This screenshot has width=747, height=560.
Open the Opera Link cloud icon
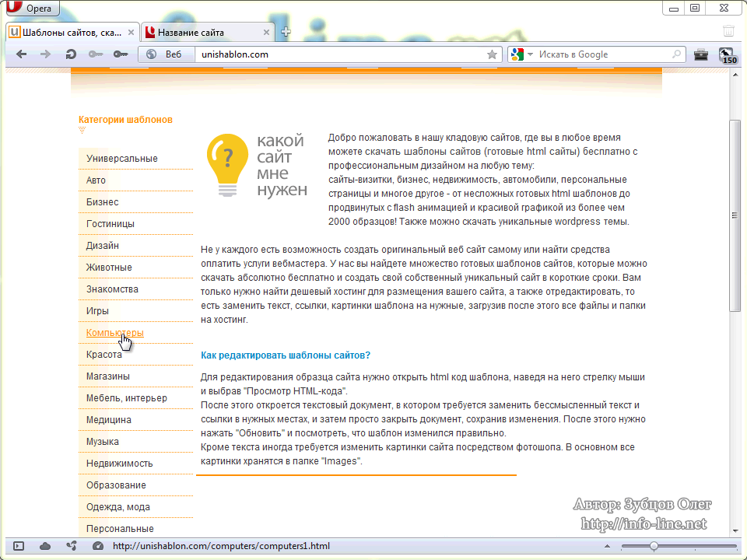(45, 546)
